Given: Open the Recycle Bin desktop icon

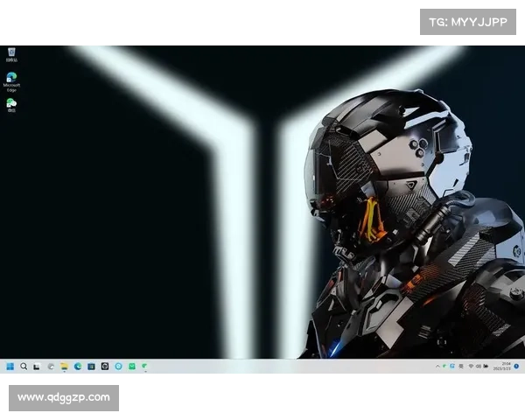Looking at the screenshot, I should [10, 54].
